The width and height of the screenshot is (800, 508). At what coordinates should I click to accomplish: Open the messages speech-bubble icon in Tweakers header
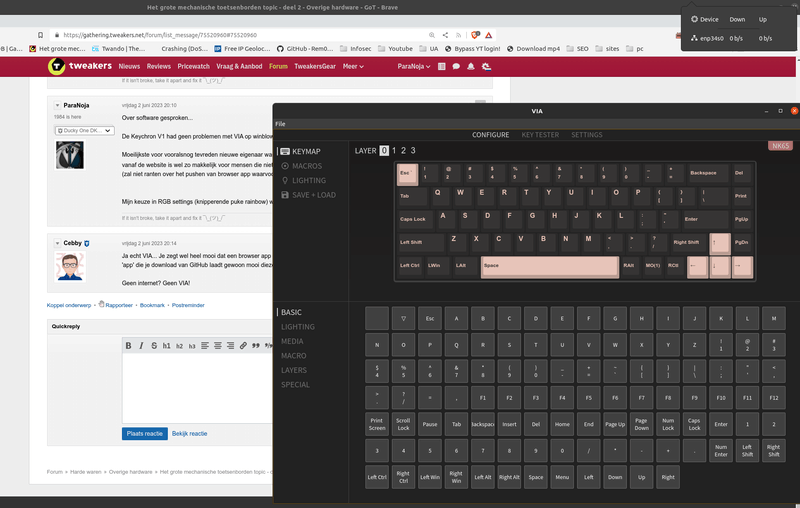click(x=456, y=66)
